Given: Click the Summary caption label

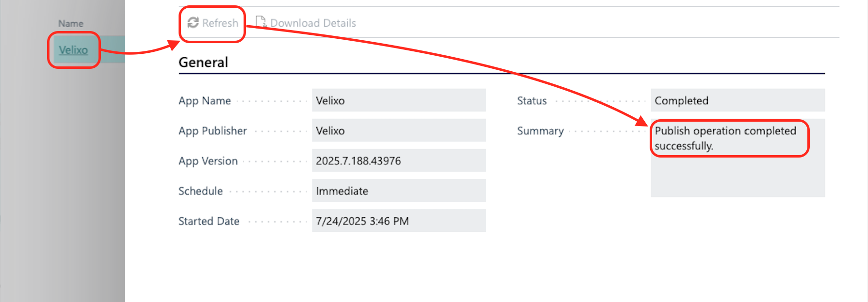Looking at the screenshot, I should coord(540,131).
